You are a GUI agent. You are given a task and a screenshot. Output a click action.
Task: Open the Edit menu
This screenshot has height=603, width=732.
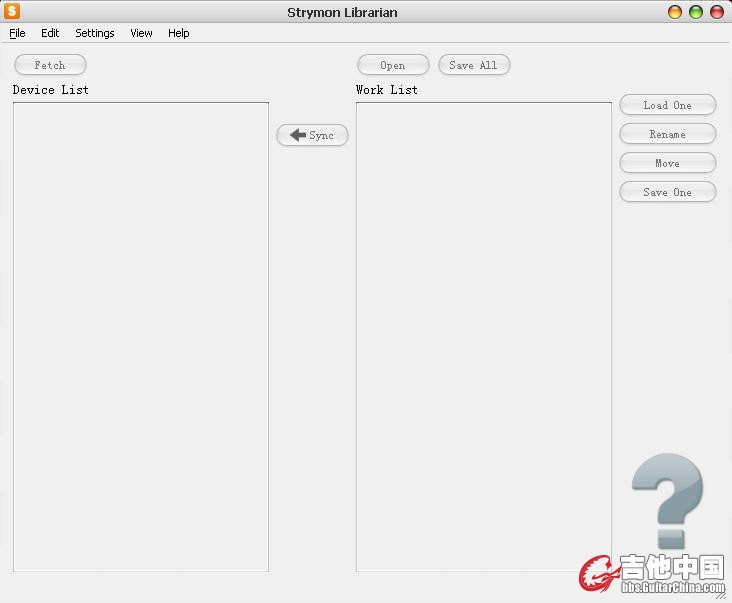point(50,33)
